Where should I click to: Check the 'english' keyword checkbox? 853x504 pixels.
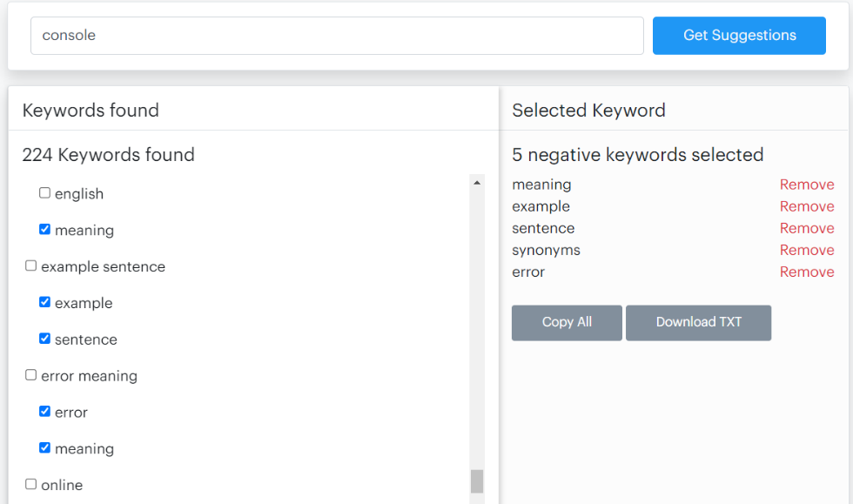(44, 192)
